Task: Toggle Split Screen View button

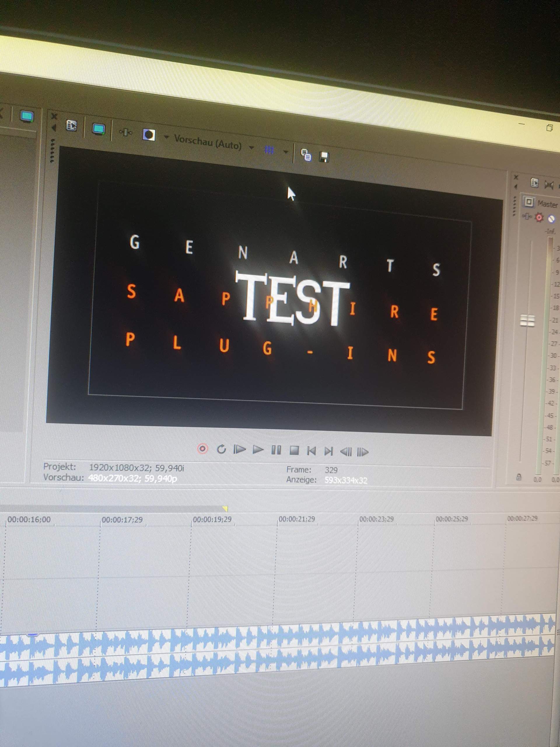Action: (149, 135)
